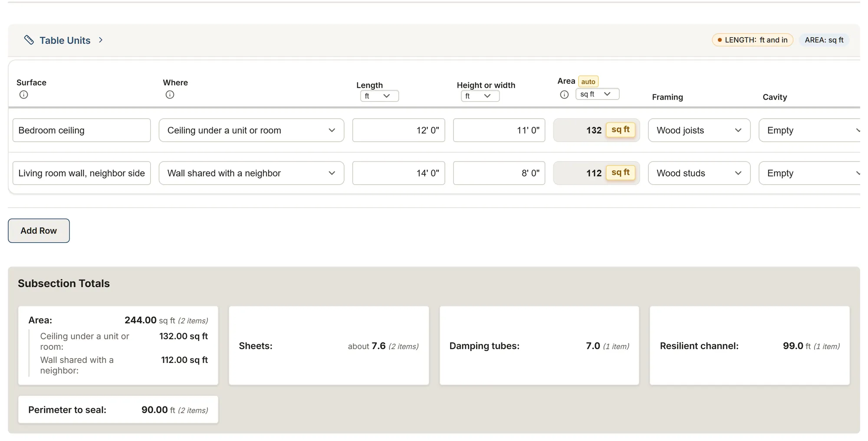
Task: Click the 14' 0" length field
Action: tap(398, 173)
